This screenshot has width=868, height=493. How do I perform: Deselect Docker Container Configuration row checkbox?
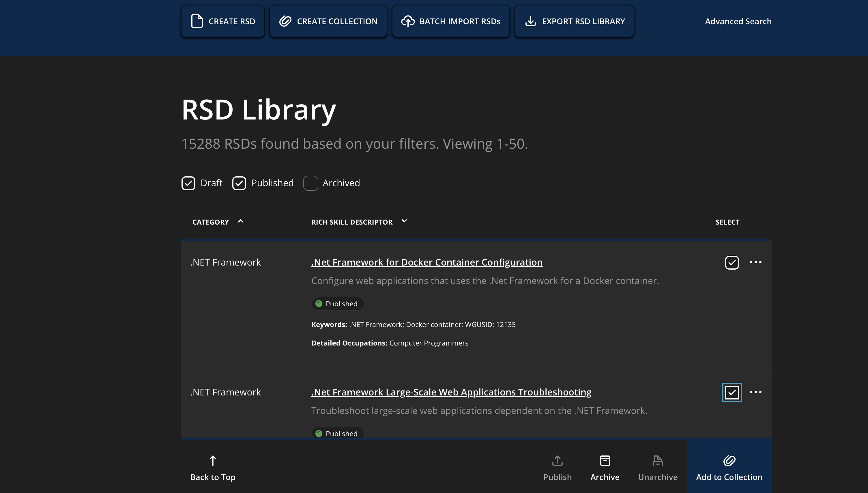pyautogui.click(x=732, y=262)
